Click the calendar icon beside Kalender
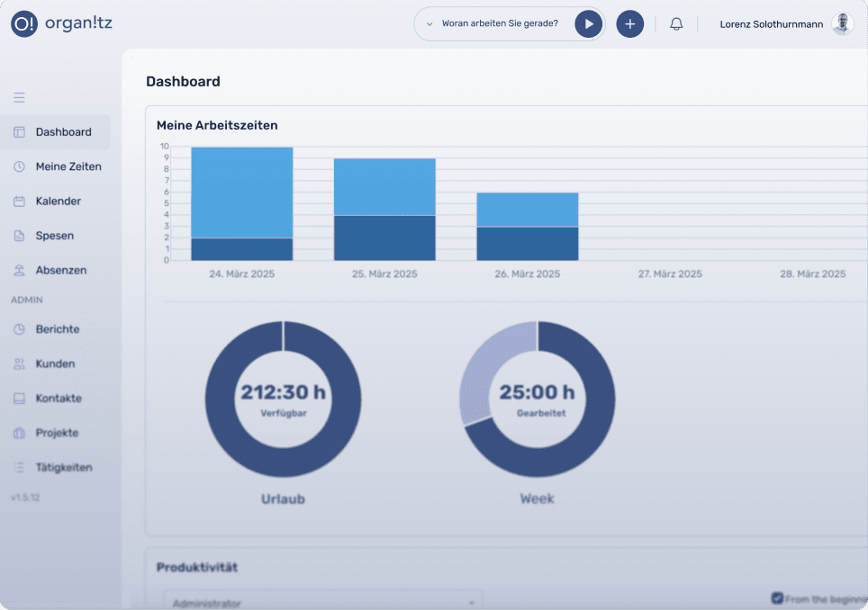The width and height of the screenshot is (868, 610). coord(19,202)
